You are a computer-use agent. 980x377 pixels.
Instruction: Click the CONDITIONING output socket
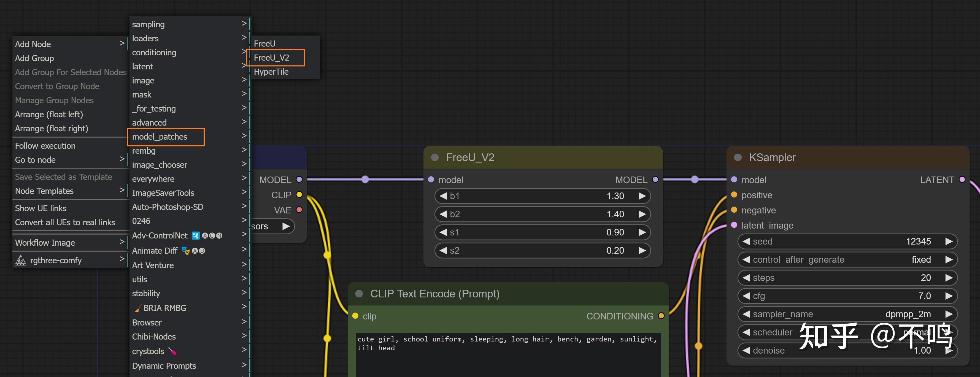click(661, 316)
